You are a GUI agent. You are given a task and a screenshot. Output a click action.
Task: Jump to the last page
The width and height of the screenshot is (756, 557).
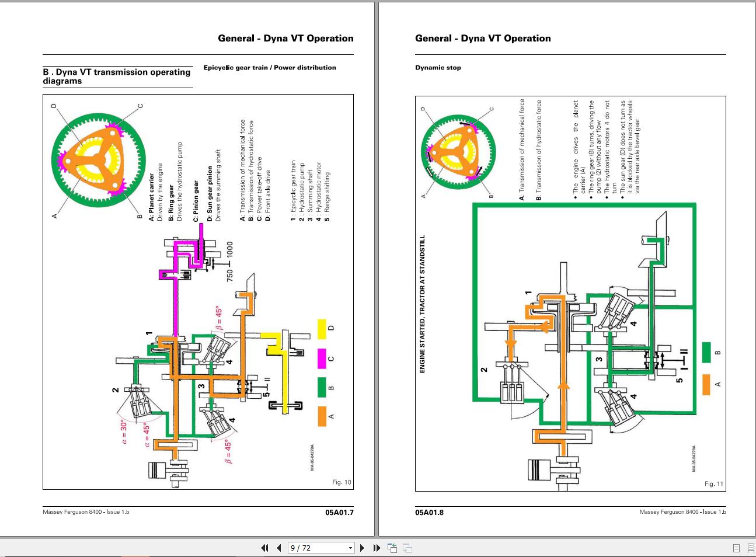[x=377, y=548]
